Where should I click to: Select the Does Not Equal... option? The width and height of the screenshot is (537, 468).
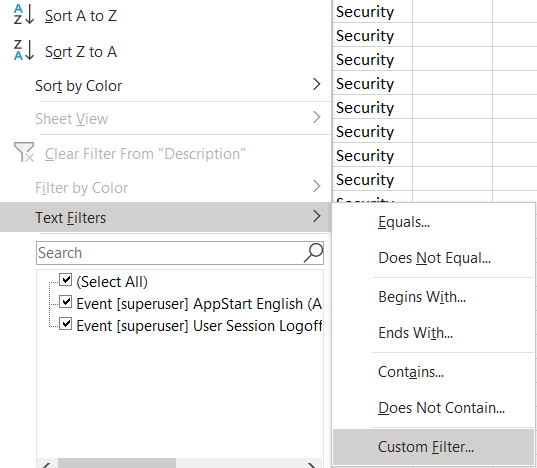pos(434,258)
